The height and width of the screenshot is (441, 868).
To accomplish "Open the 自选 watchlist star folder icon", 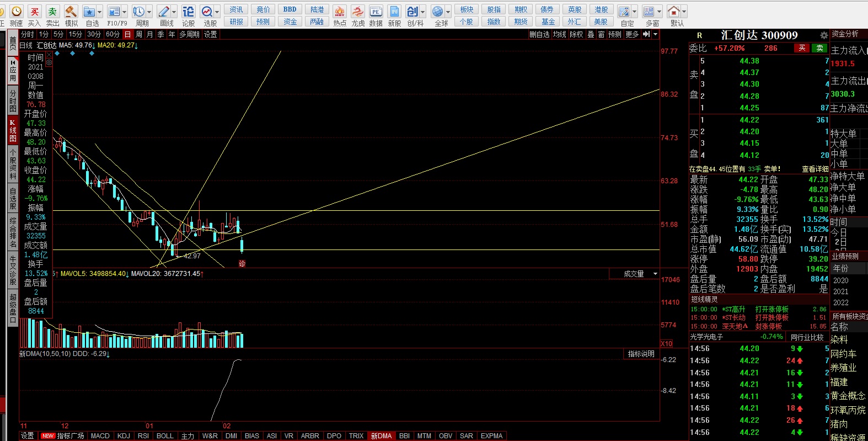I will (89, 11).
